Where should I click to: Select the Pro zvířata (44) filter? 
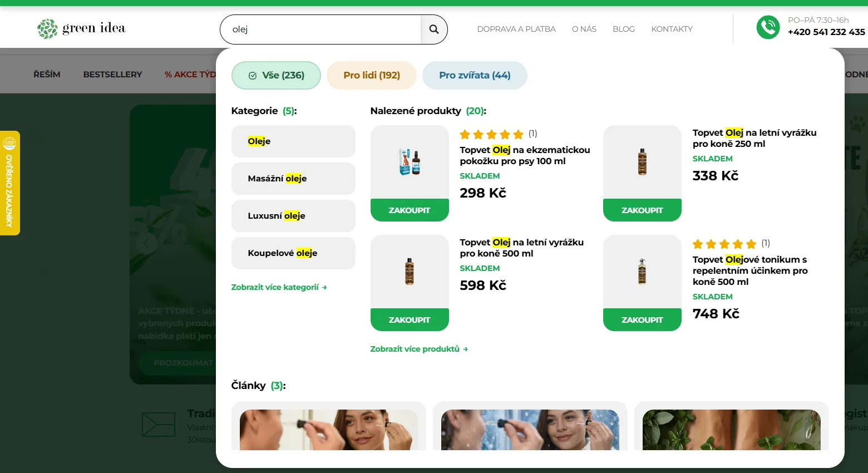point(475,75)
